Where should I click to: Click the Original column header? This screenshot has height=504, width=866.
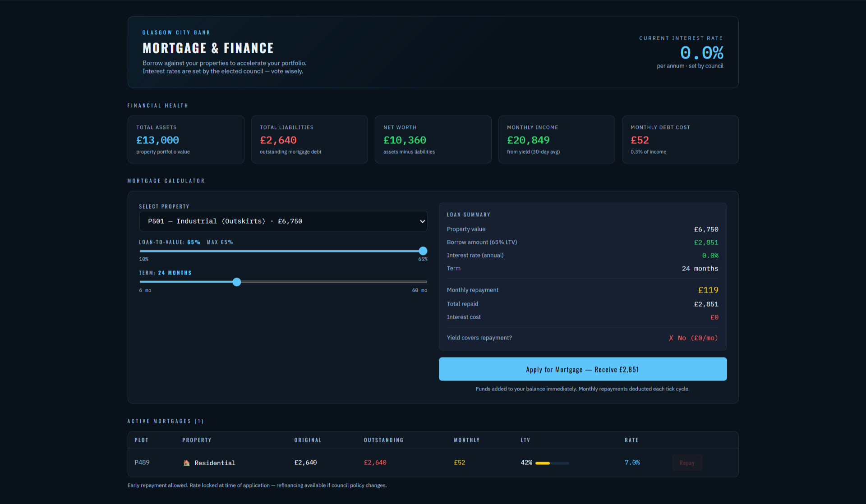click(308, 440)
